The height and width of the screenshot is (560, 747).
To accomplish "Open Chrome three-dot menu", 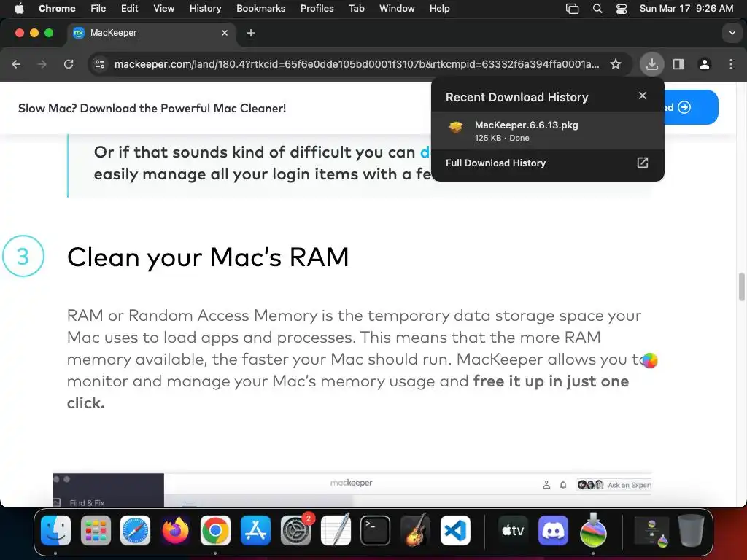I will pyautogui.click(x=731, y=64).
